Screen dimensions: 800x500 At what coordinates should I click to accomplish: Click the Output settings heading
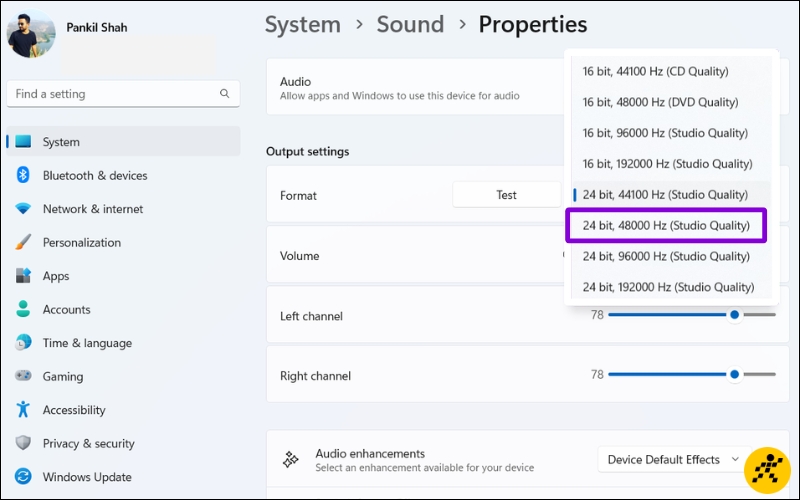(x=308, y=152)
